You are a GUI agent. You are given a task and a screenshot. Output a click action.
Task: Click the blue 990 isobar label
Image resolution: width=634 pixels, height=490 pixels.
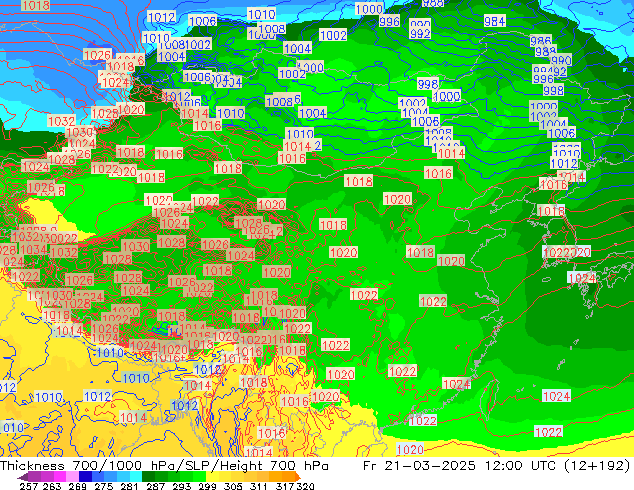561,60
